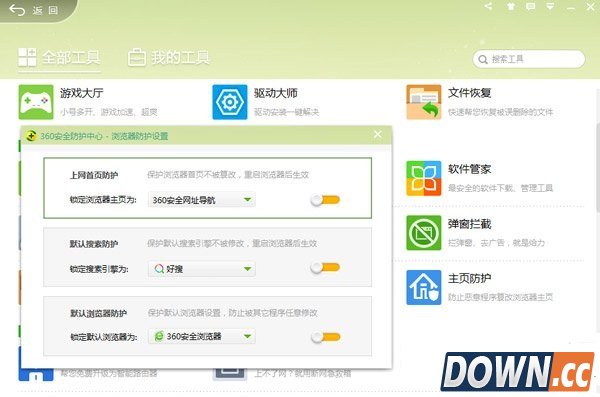Screen dimensions: 600x397
Task: Click the 搜索工具 search field
Action: click(x=529, y=59)
